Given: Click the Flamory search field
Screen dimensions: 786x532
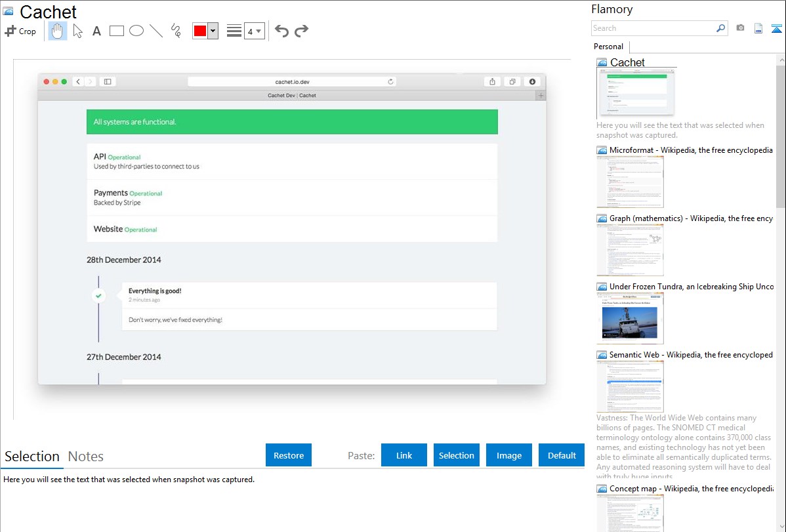Looking at the screenshot, I should [x=653, y=28].
